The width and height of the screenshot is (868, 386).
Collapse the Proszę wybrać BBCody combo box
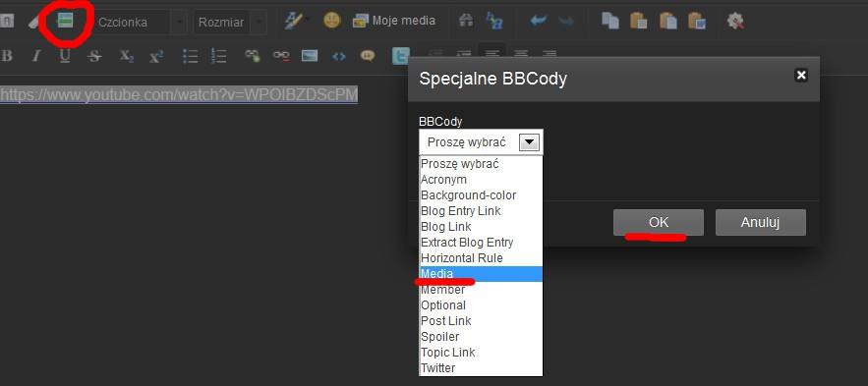[x=481, y=142]
